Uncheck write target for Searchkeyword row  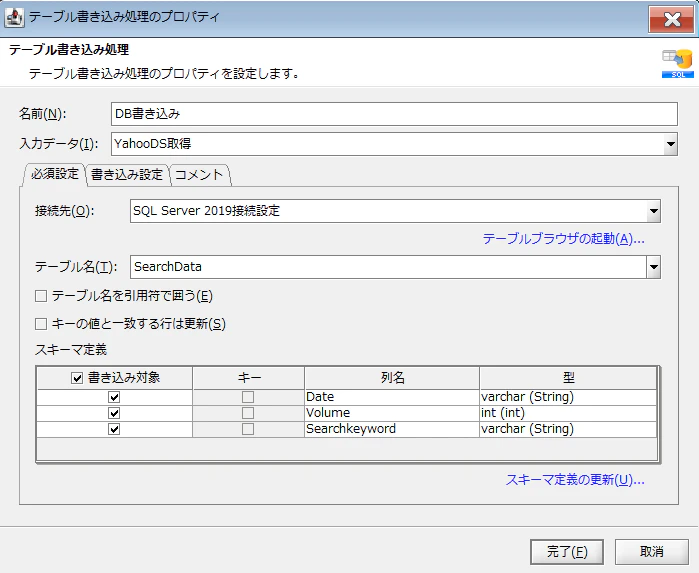tap(114, 429)
